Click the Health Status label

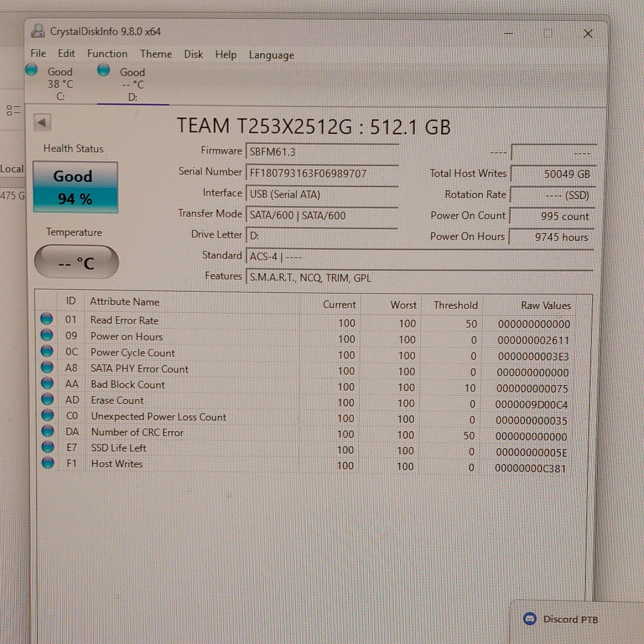[74, 149]
